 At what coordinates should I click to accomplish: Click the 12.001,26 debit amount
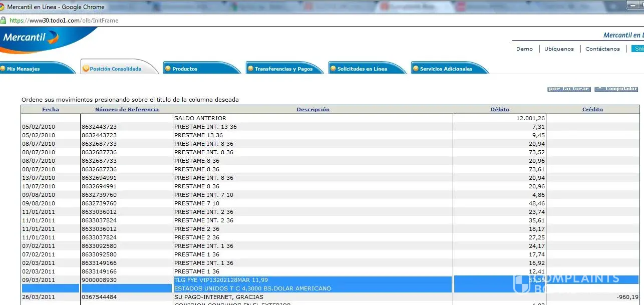[x=530, y=118]
